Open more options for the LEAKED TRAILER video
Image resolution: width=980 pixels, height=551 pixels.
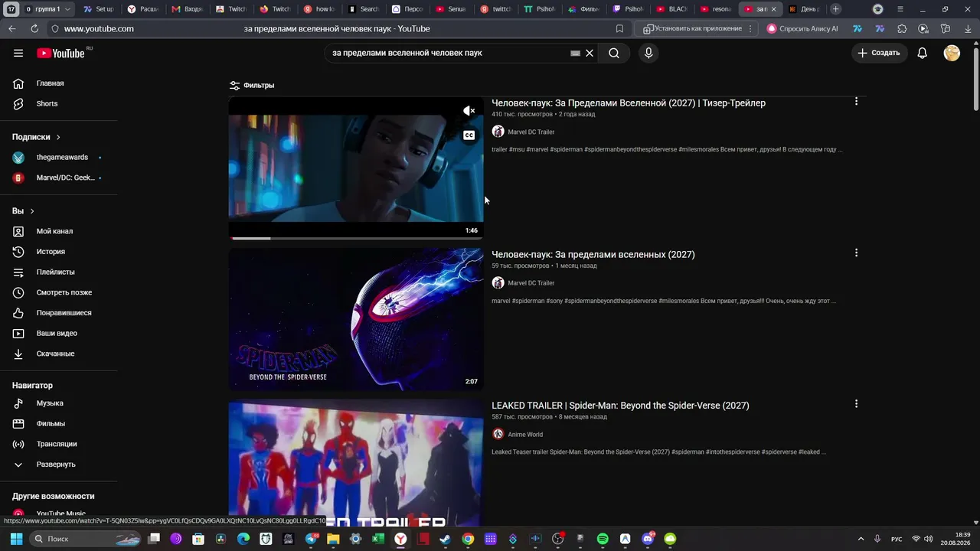[x=856, y=403]
